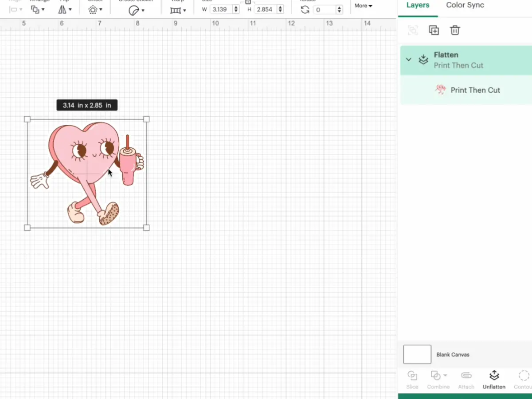532x399 pixels.
Task: Click the rotate icon in the toolbar
Action: [305, 10]
